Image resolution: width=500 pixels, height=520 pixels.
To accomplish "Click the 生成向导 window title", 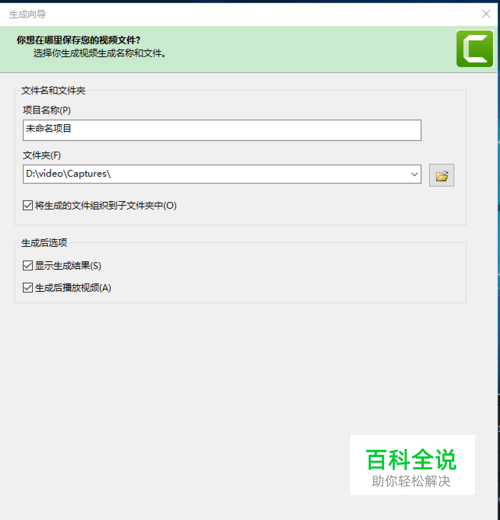I will click(x=28, y=14).
